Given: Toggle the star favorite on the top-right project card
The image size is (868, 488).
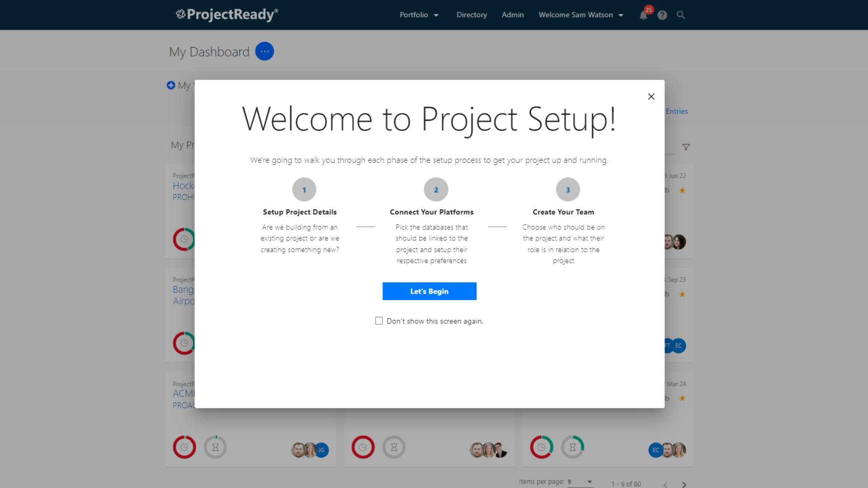Looking at the screenshot, I should (683, 190).
